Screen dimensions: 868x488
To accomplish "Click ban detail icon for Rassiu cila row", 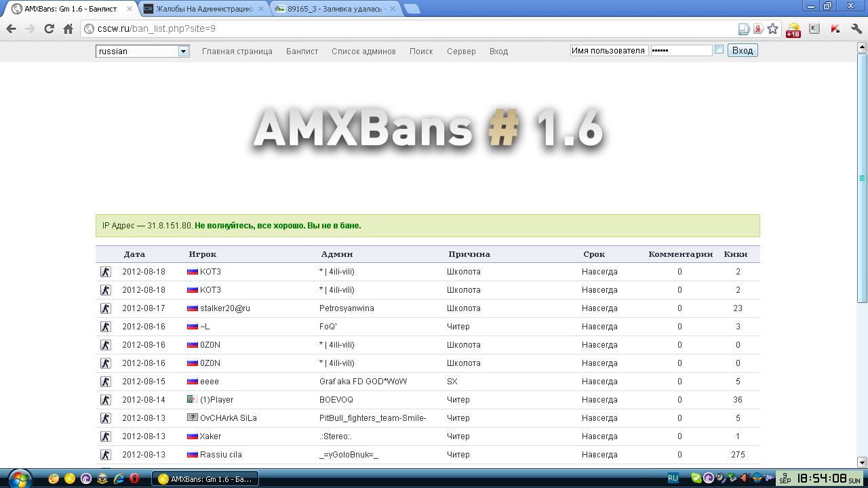I will (x=106, y=455).
